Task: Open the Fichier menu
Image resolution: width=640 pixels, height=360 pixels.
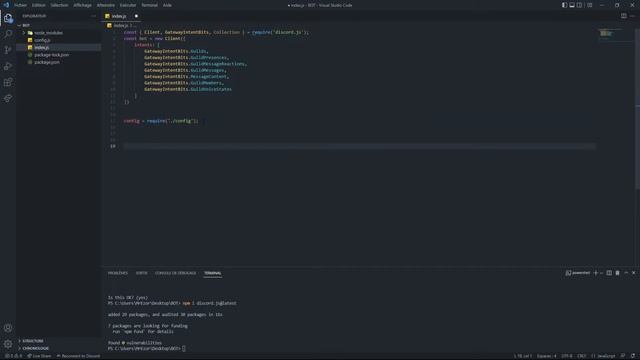Action: click(20, 5)
